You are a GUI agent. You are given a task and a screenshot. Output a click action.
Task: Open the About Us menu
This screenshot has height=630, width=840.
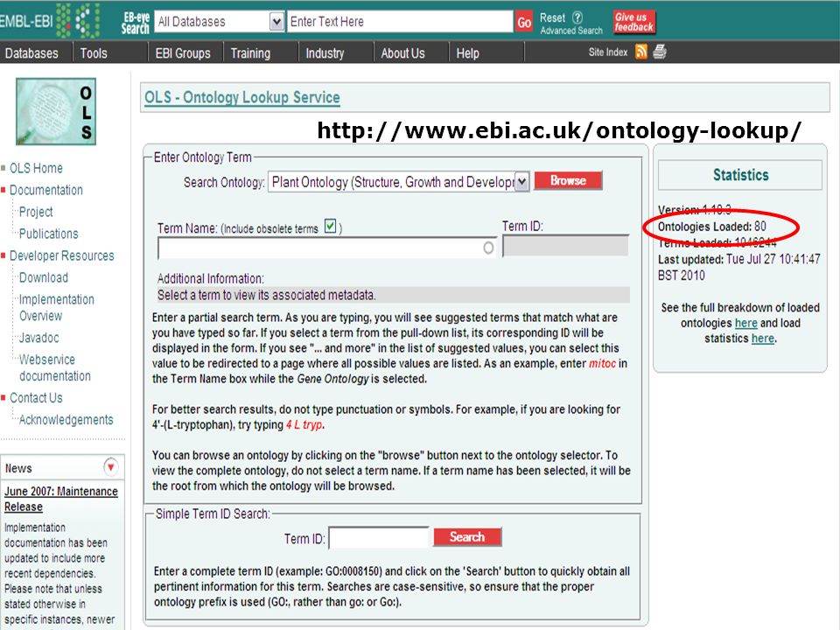(402, 53)
